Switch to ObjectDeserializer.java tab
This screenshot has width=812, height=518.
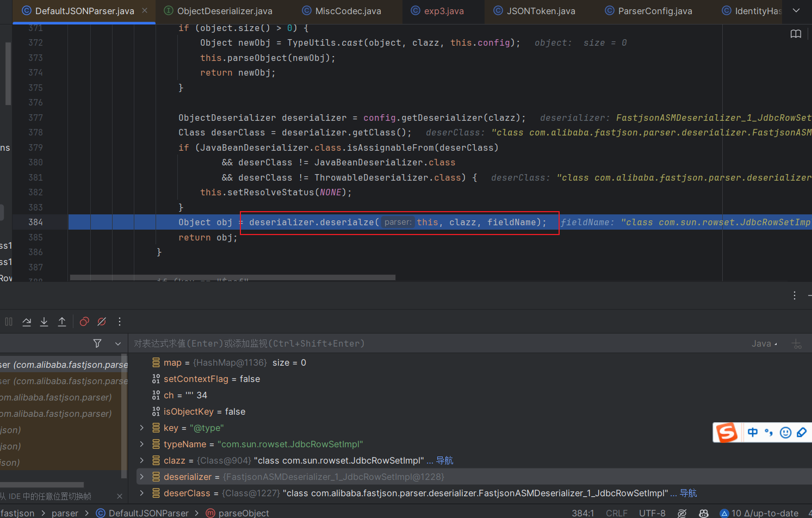click(218, 11)
